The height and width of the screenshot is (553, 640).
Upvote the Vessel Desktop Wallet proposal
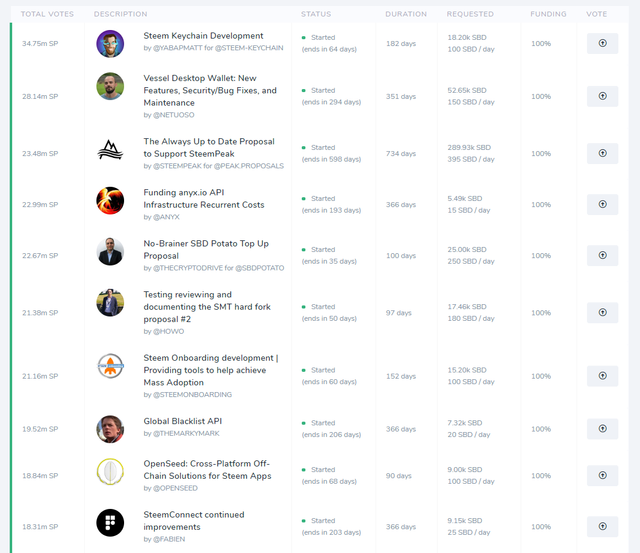tap(602, 96)
